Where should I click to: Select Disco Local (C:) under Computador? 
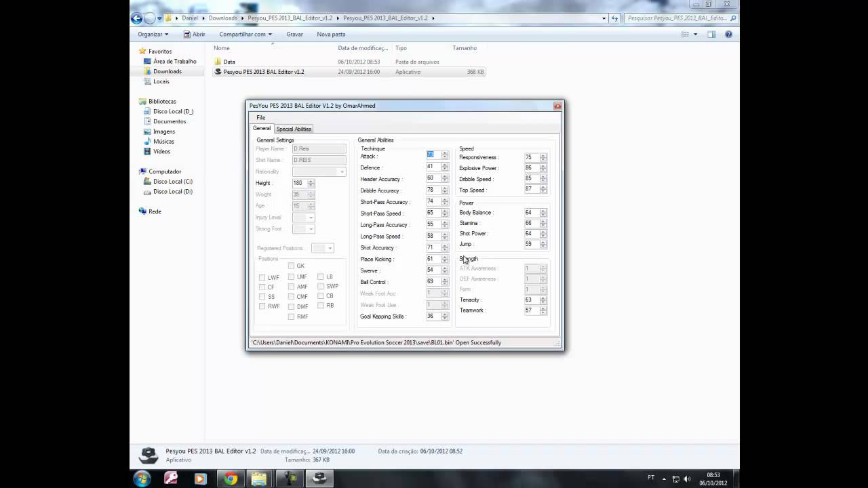tap(172, 182)
